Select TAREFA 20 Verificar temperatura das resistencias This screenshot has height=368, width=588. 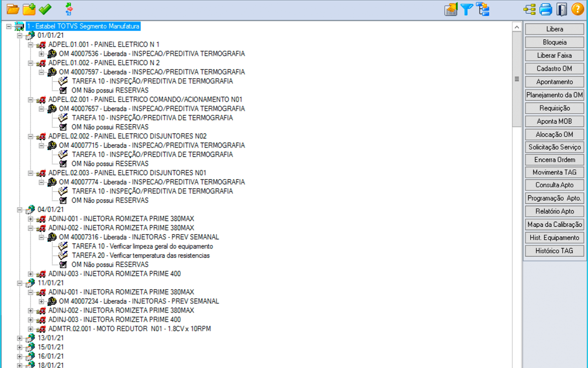click(141, 255)
